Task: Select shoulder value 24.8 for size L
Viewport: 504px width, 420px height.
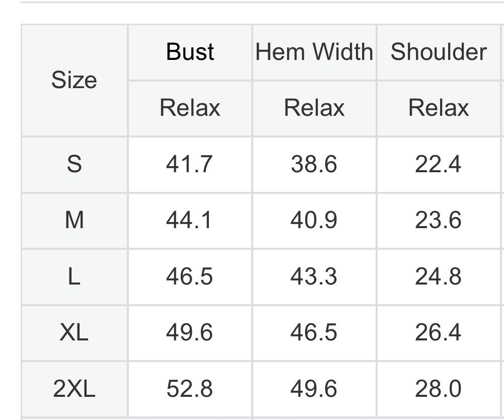Action: click(438, 276)
